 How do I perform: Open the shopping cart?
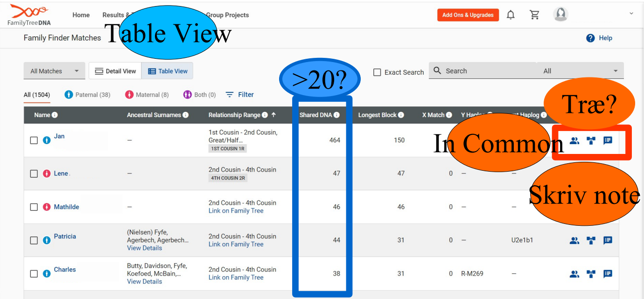534,15
